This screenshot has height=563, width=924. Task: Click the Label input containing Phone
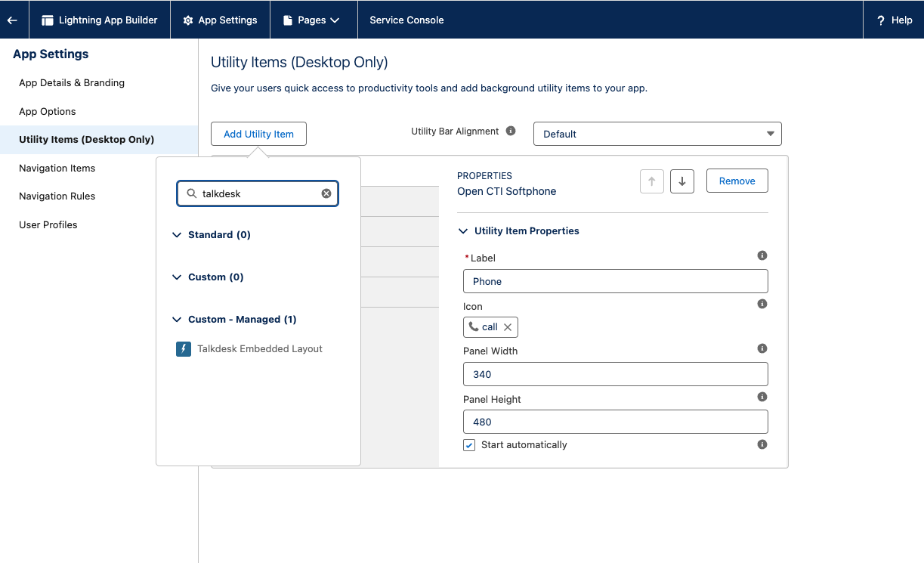pyautogui.click(x=616, y=281)
